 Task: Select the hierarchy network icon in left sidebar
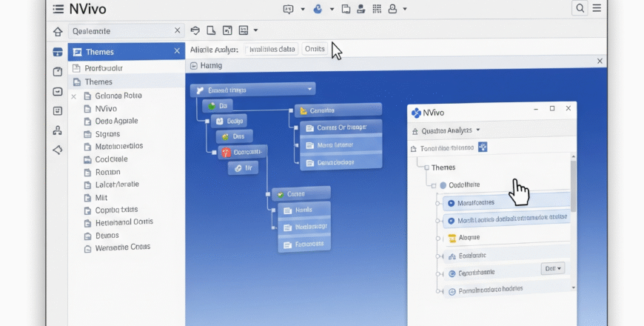click(58, 130)
